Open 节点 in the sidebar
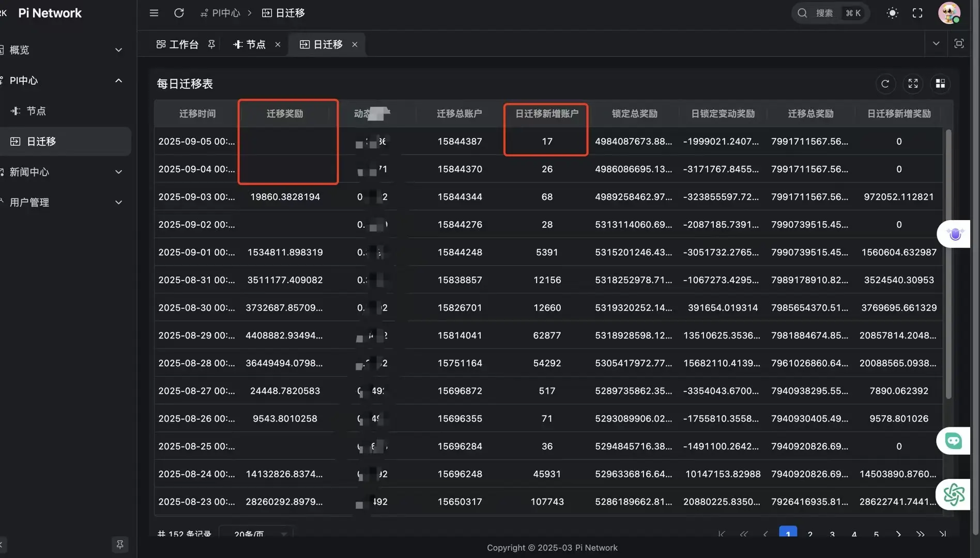 coord(65,111)
